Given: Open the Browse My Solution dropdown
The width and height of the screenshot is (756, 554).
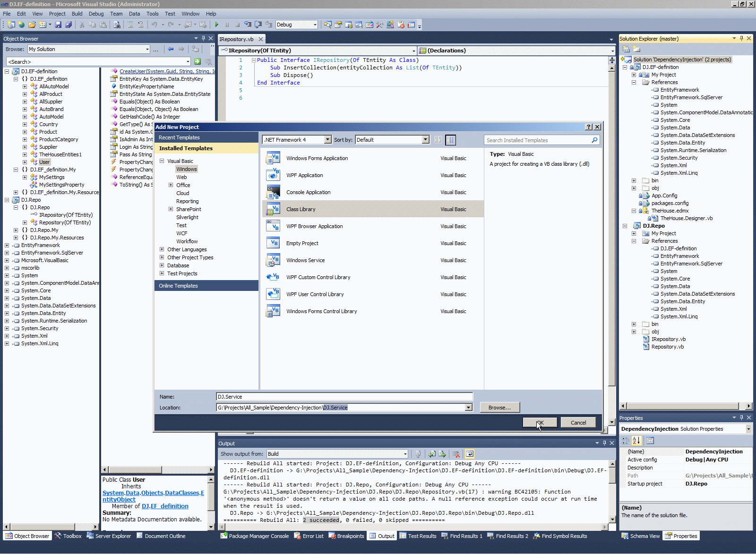Looking at the screenshot, I should point(147,49).
